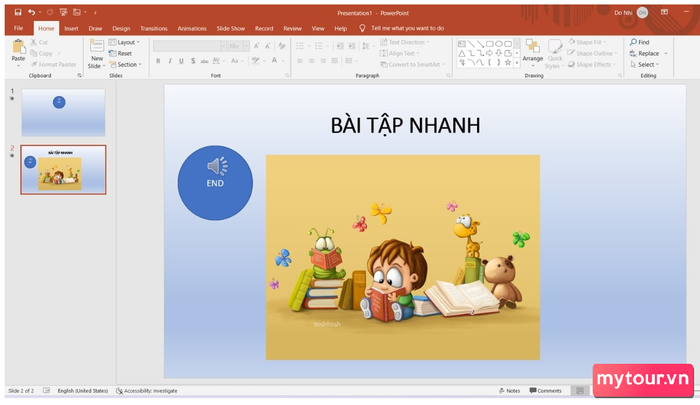Expand the Section dropdown
Screen dimensions: 700x405
pyautogui.click(x=125, y=64)
